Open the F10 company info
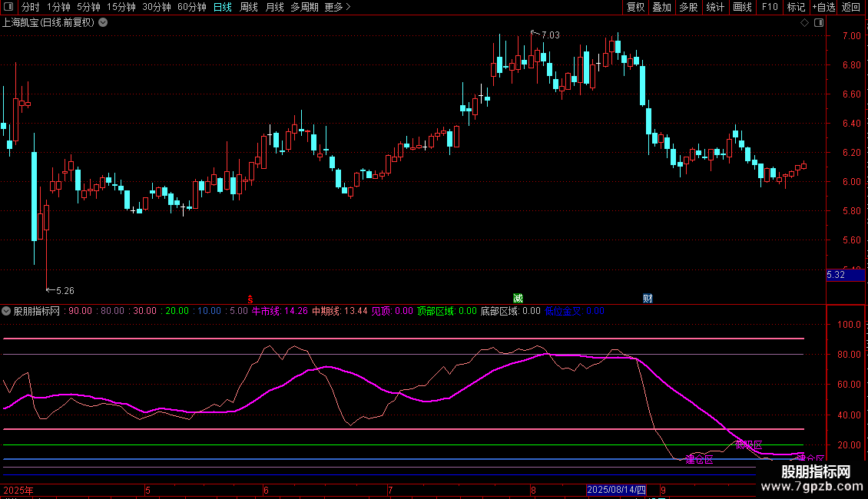 (769, 8)
